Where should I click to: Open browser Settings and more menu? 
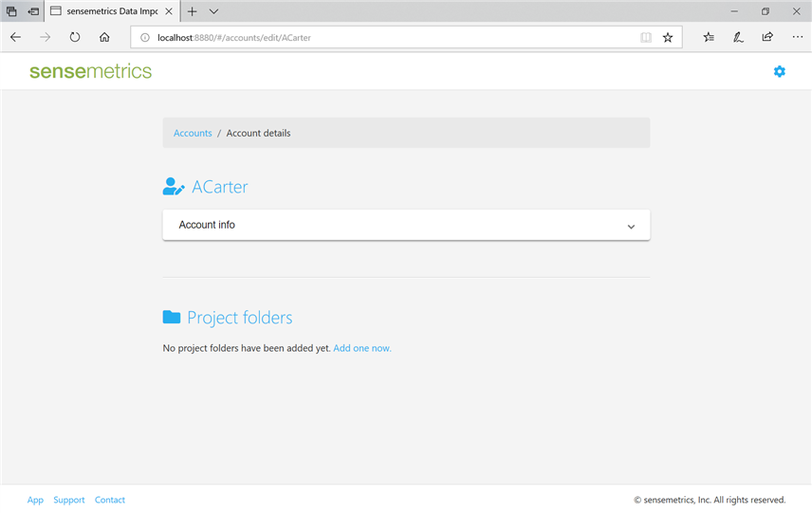[797, 37]
